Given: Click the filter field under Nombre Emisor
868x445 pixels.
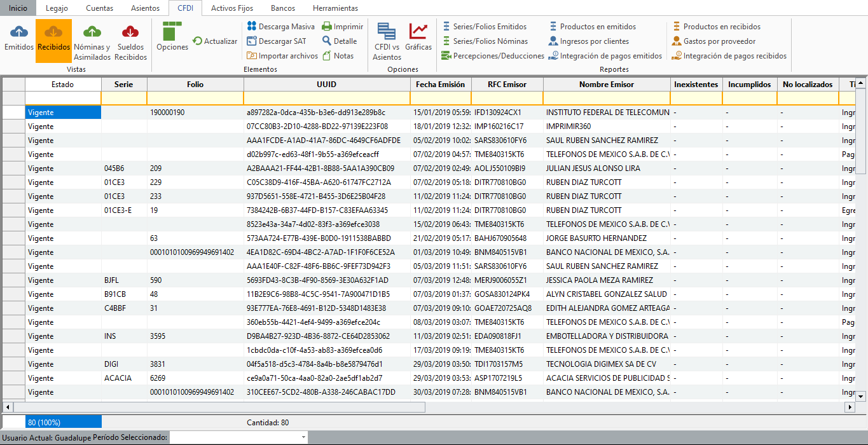Looking at the screenshot, I should [x=606, y=98].
